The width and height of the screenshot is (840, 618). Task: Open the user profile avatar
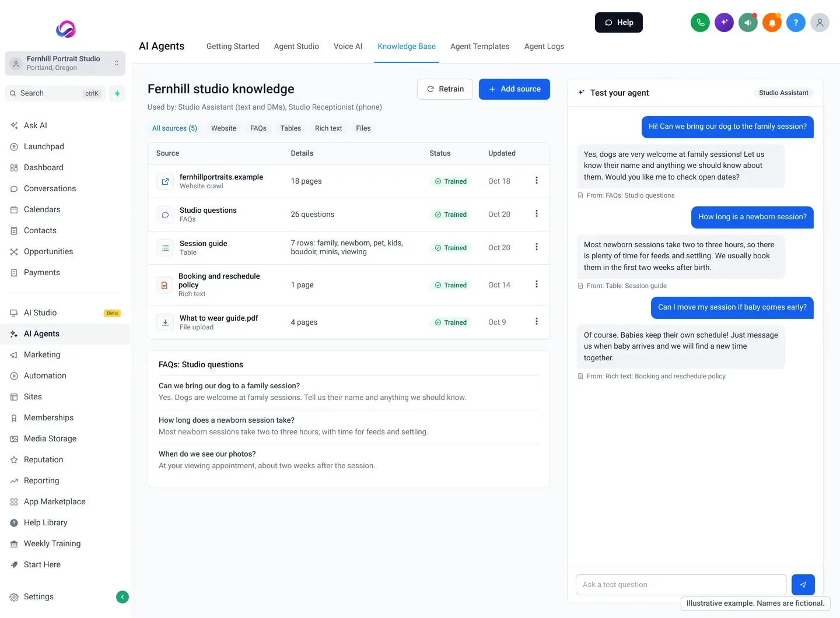(820, 23)
